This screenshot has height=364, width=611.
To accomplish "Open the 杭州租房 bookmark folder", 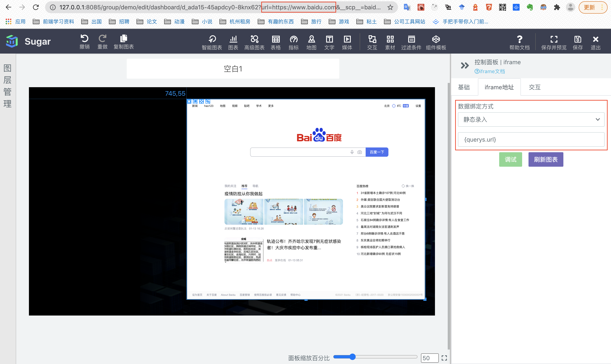I will coord(235,22).
